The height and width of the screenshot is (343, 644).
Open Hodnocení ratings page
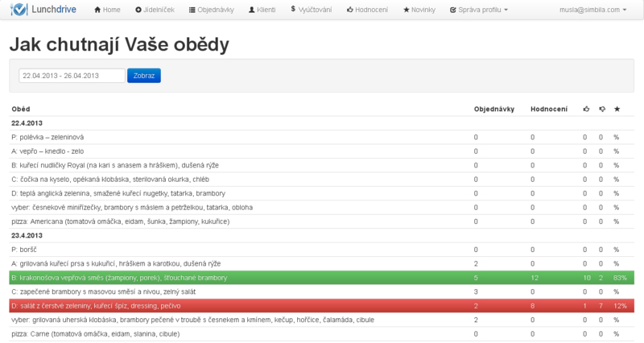[369, 10]
